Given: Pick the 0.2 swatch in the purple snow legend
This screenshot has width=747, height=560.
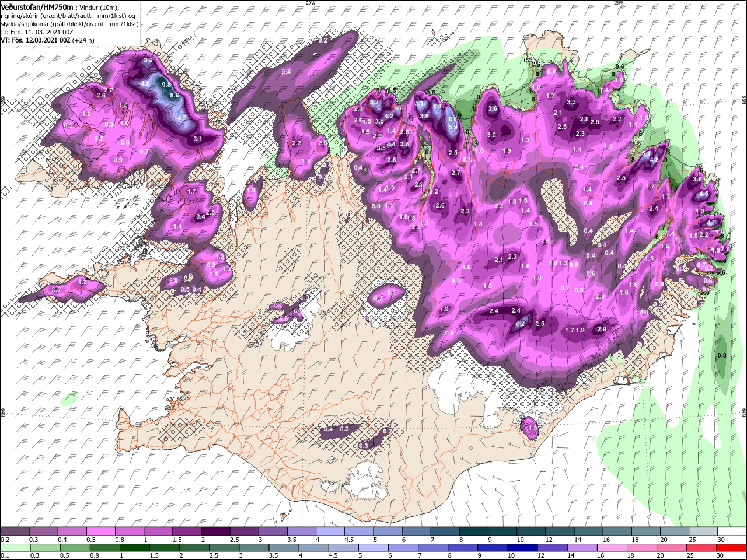Looking at the screenshot, I should [16, 531].
